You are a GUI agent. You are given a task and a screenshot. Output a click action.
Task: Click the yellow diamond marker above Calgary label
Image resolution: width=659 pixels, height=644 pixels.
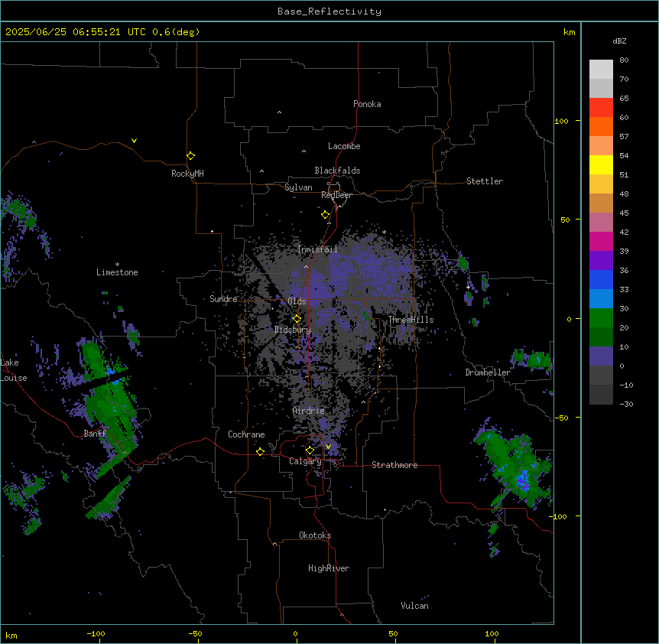(x=310, y=450)
